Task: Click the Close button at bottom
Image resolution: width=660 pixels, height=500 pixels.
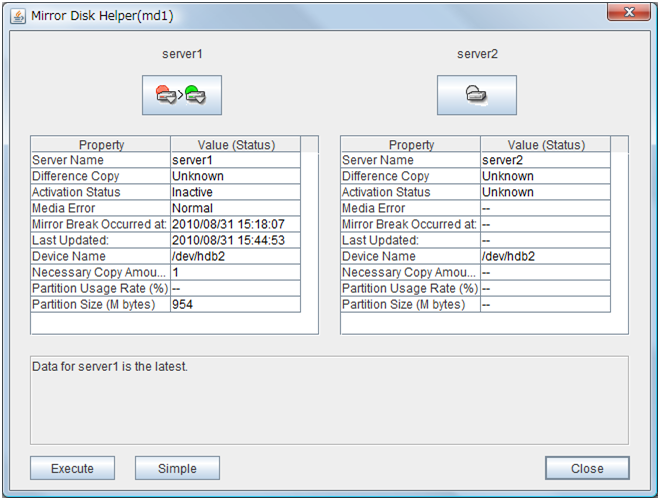Action: (587, 468)
